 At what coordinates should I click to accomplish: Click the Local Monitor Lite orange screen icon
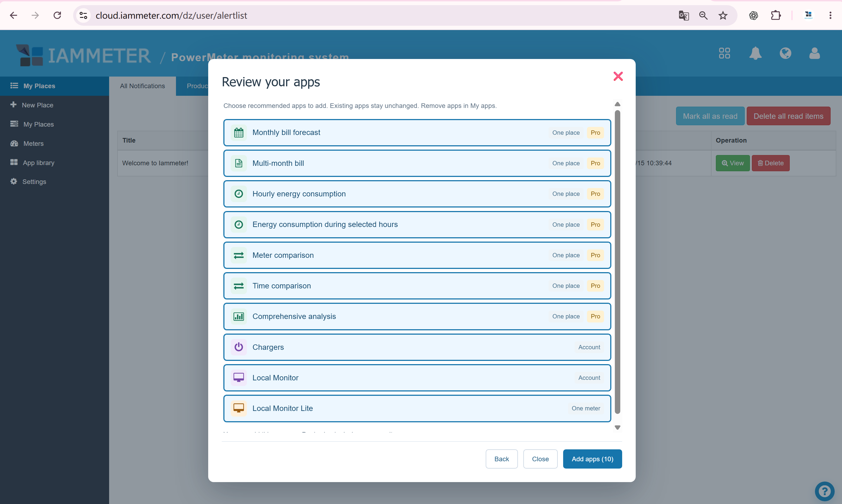(x=239, y=408)
